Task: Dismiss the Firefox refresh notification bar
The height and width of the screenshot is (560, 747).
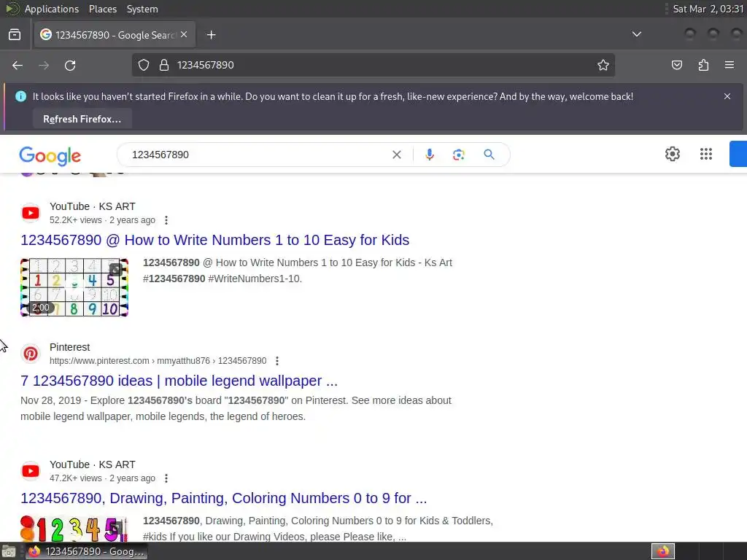Action: [727, 96]
